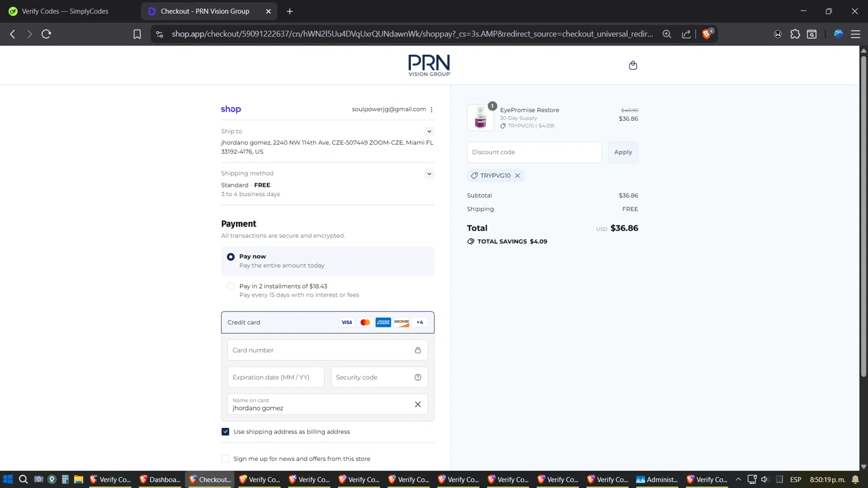Select the Checkout - PRN Vision Group tab
The image size is (868, 488).
click(x=205, y=11)
